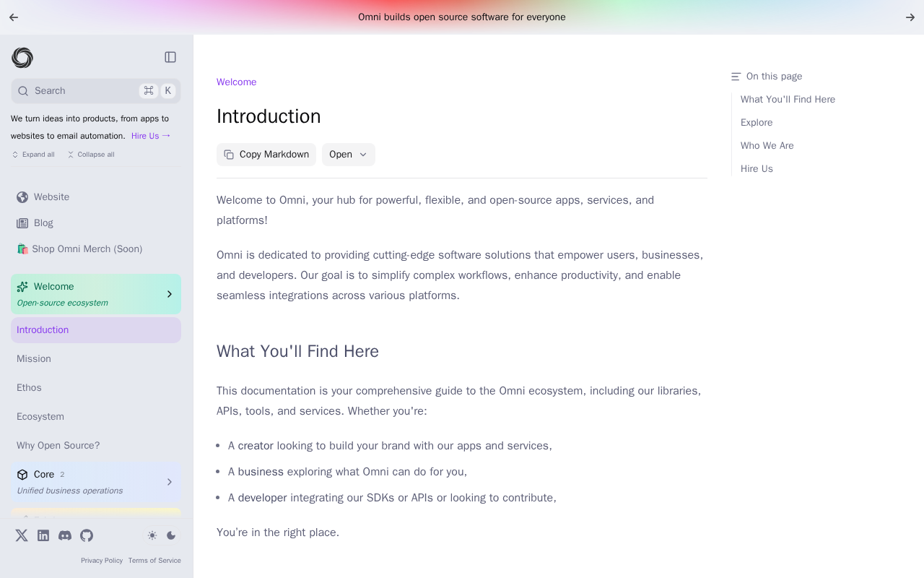Screen dimensions: 924x578
Task: Go to next banner announcement arrow
Action: (x=910, y=17)
